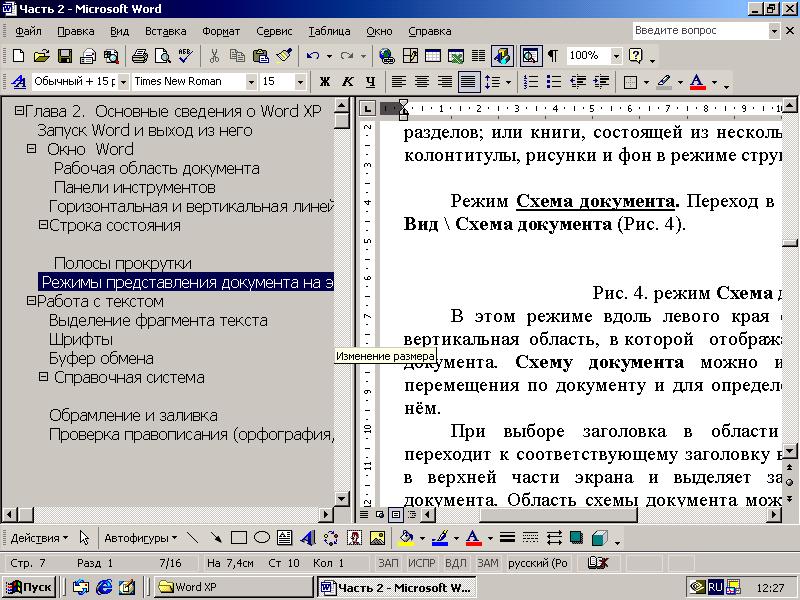The width and height of the screenshot is (800, 600).
Task: Open the Columns layout icon
Action: pos(479,56)
